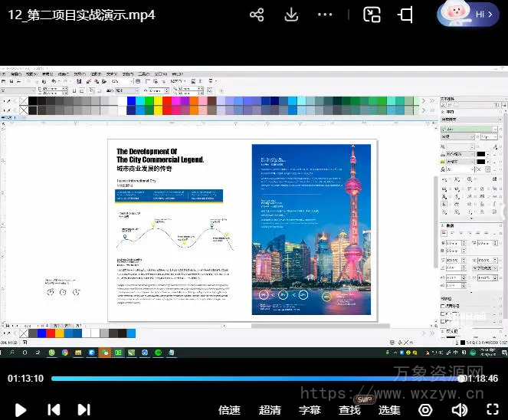Image resolution: width=508 pixels, height=420 pixels.
Task: Open the circular settings icon beside volume
Action: point(424,410)
